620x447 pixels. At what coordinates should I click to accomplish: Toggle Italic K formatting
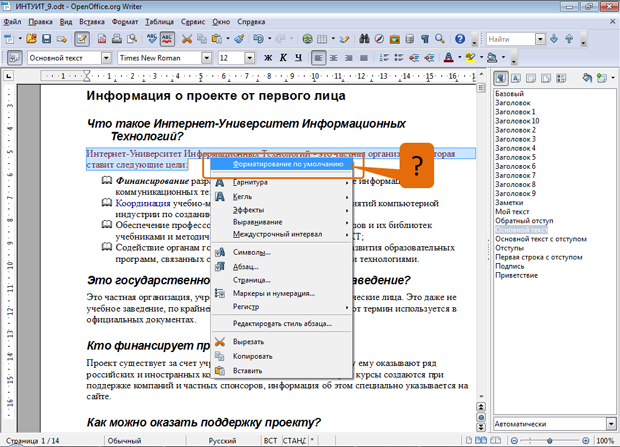point(283,58)
